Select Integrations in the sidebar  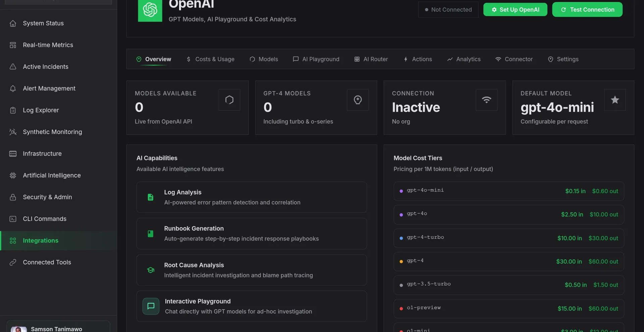(x=58, y=241)
